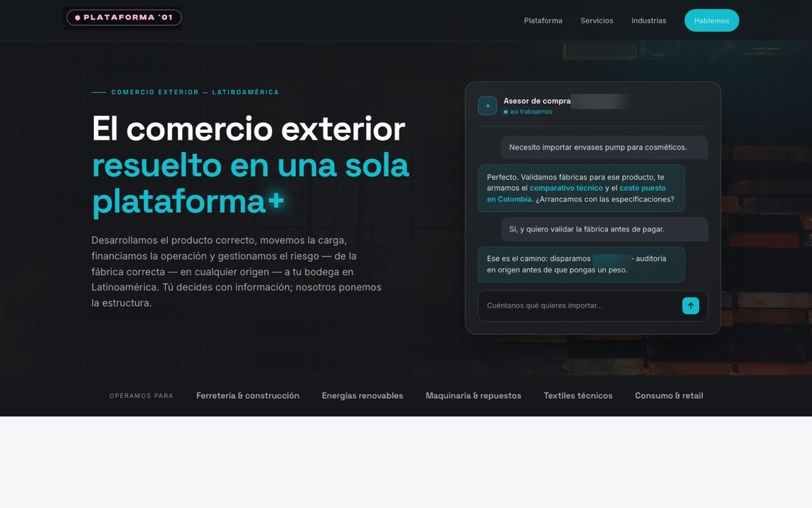This screenshot has height=508, width=812.
Task: Click the 'Ese es el camino' reply bubble
Action: pyautogui.click(x=581, y=264)
